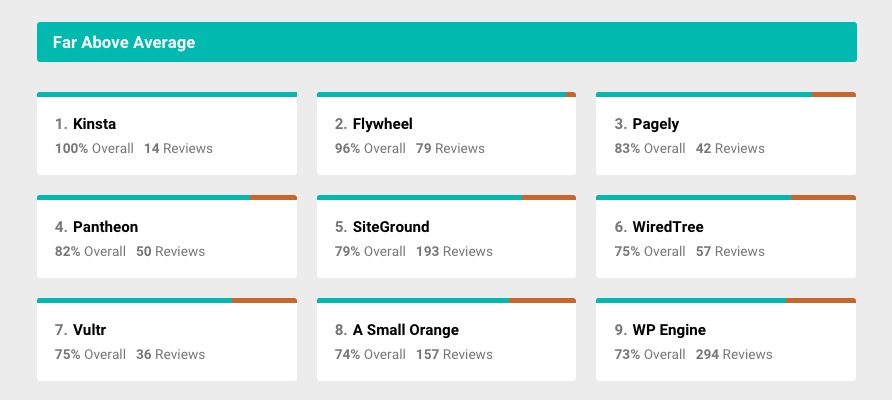
Task: Click the WP Engine company name
Action: click(669, 330)
